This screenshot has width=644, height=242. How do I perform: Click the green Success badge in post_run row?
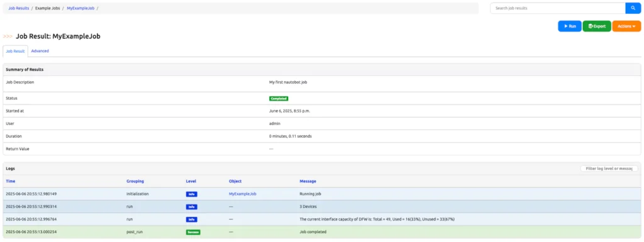coord(193,232)
